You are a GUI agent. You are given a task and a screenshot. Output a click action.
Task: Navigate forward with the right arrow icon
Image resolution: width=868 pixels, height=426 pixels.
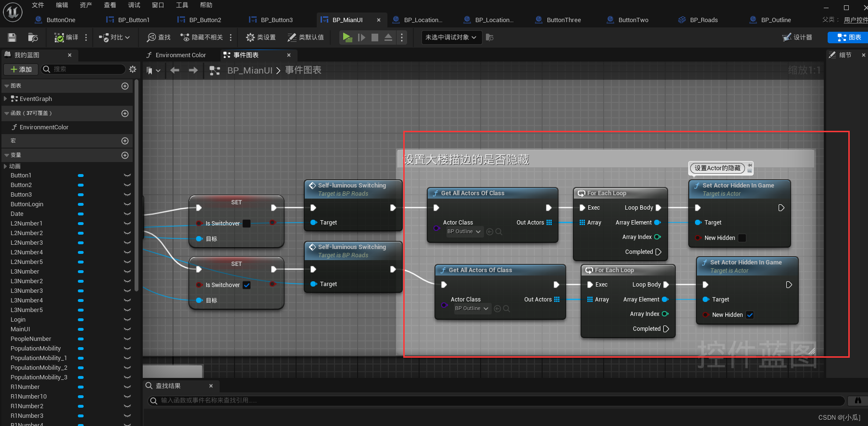(193, 71)
